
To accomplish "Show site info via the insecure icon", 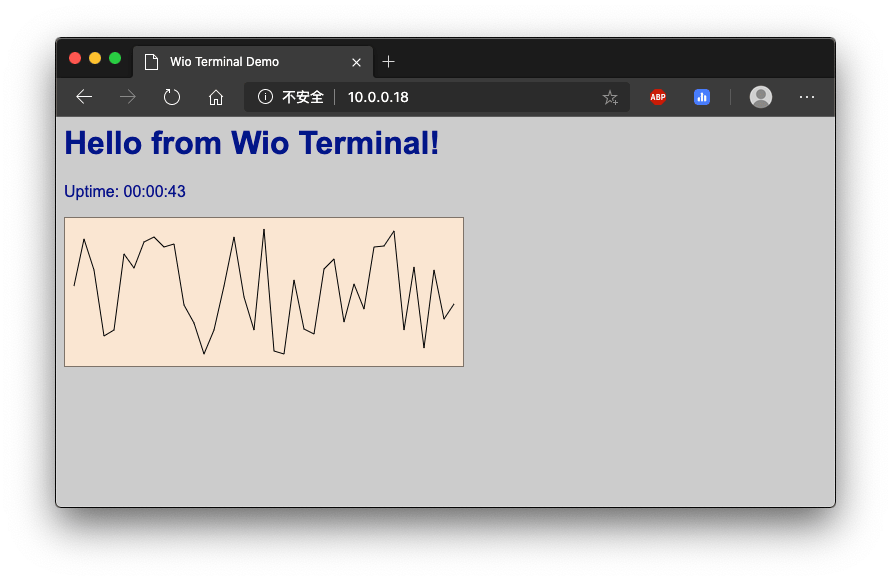I will point(265,97).
